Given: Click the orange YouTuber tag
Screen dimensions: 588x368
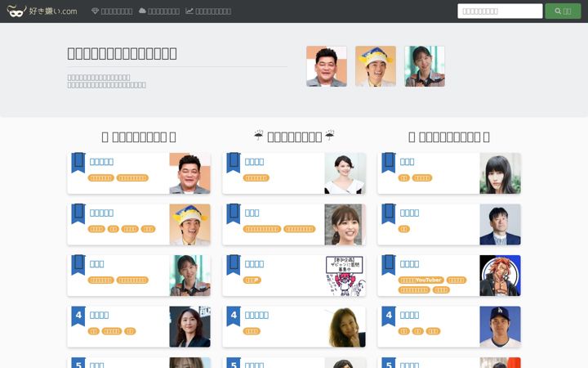Looking at the screenshot, I should (421, 280).
